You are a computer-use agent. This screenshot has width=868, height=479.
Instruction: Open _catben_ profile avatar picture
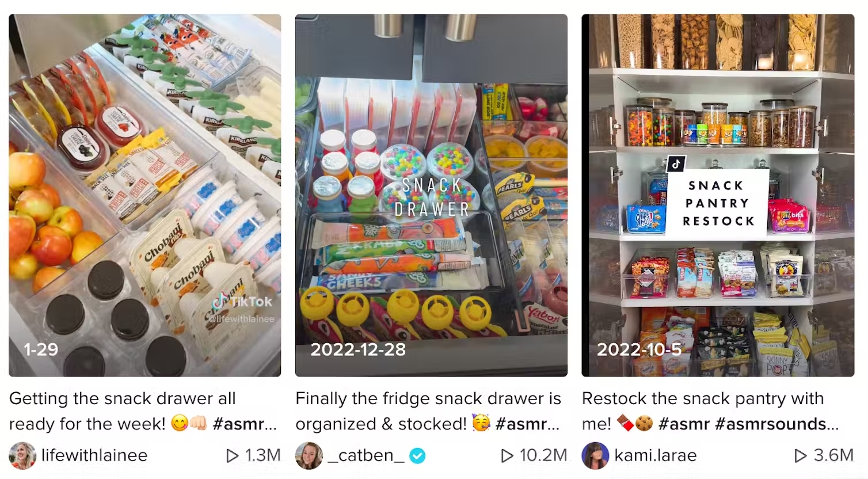pos(309,455)
